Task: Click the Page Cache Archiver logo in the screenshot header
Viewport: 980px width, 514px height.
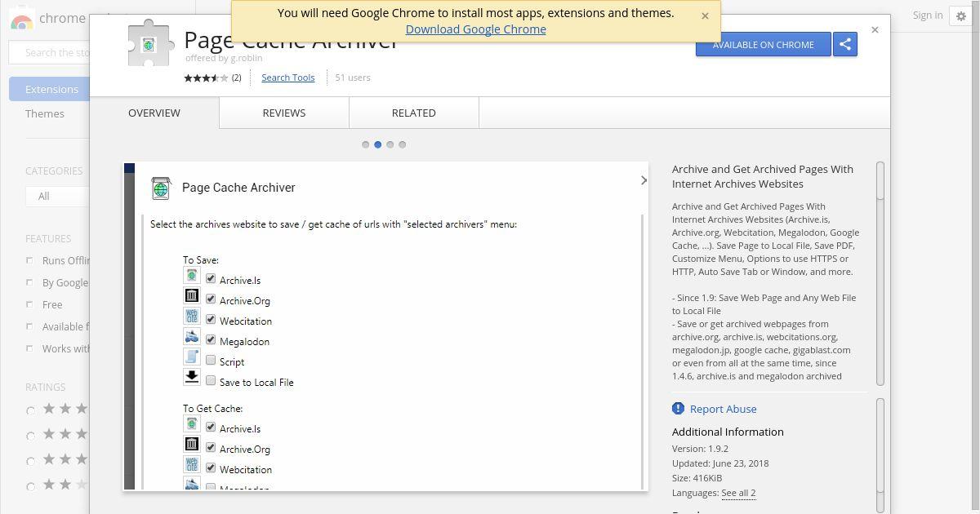Action: [x=161, y=188]
